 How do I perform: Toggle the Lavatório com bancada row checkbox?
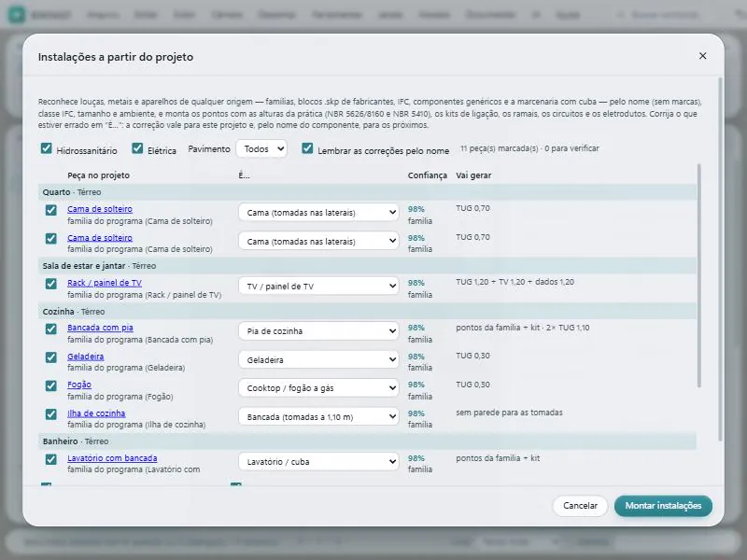tap(51, 459)
